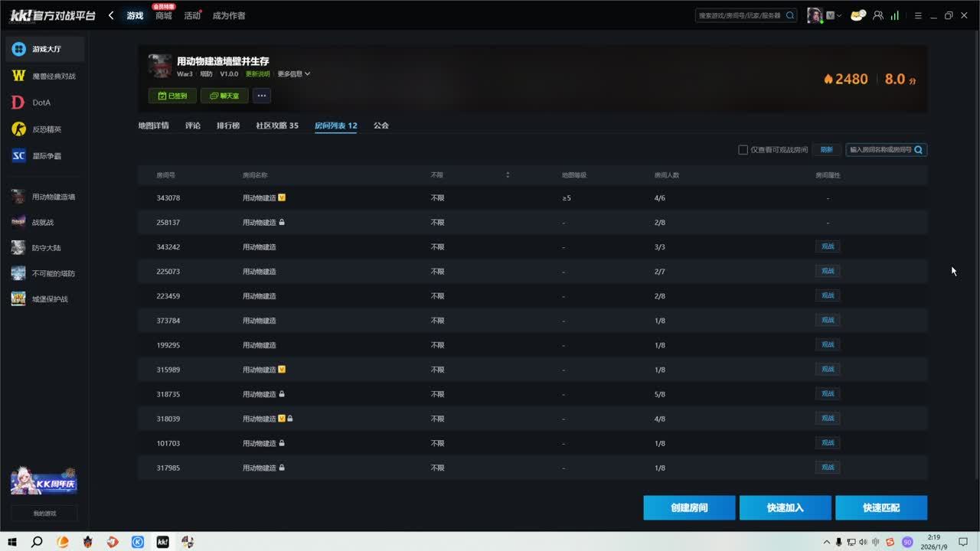Viewport: 980px width, 551px height.
Task: Switch to the 公会 tab
Action: pos(381,126)
